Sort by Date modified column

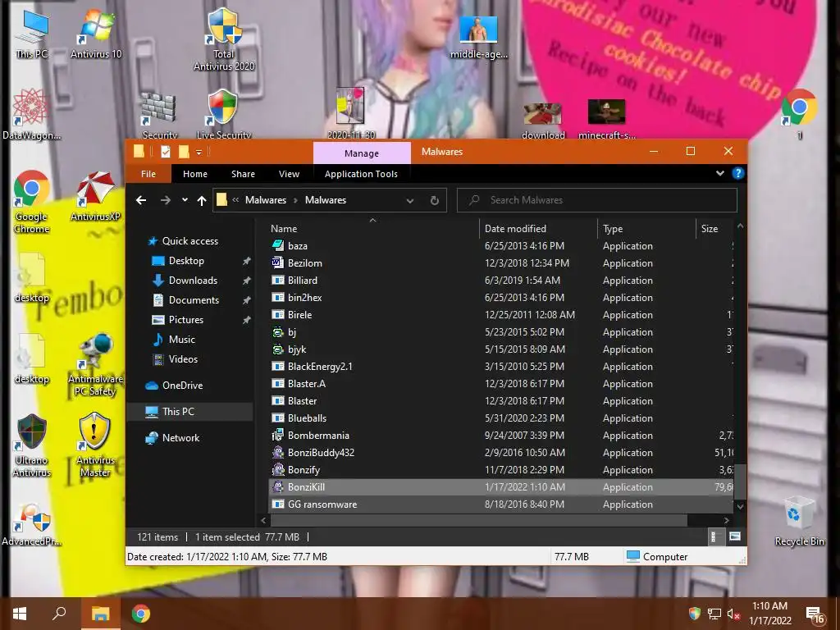(x=538, y=228)
